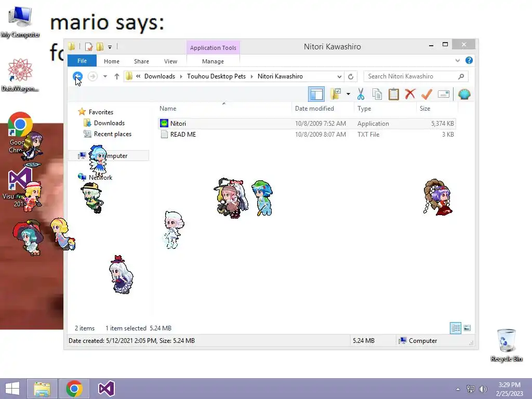The width and height of the screenshot is (532, 399).
Task: Open the Folder Options toolbar icon
Action: pos(336,94)
